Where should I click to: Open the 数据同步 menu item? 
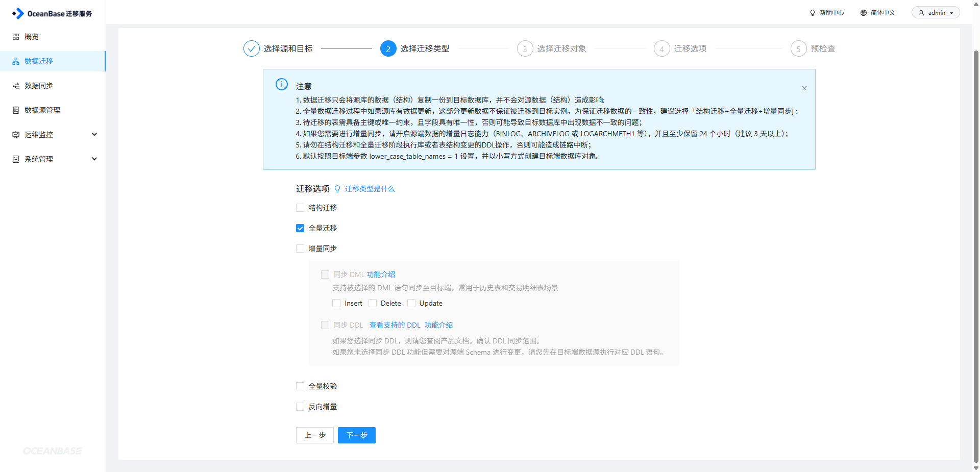53,86
